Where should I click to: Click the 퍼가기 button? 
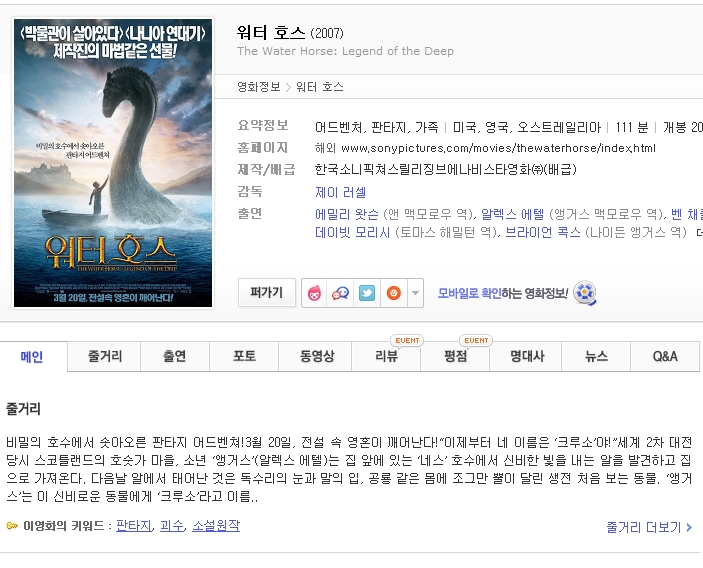tap(267, 293)
